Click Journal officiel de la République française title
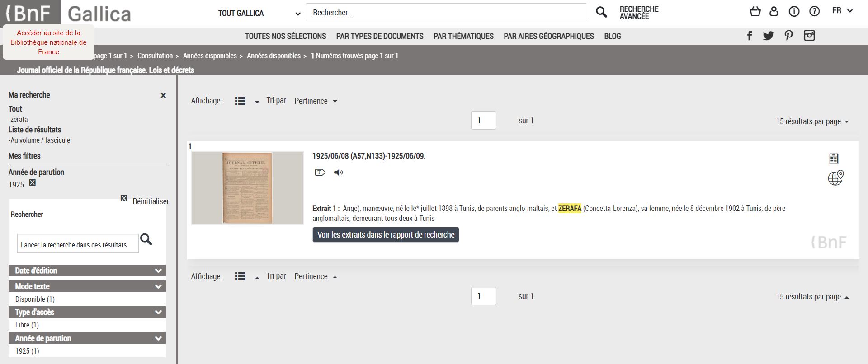 tap(105, 70)
